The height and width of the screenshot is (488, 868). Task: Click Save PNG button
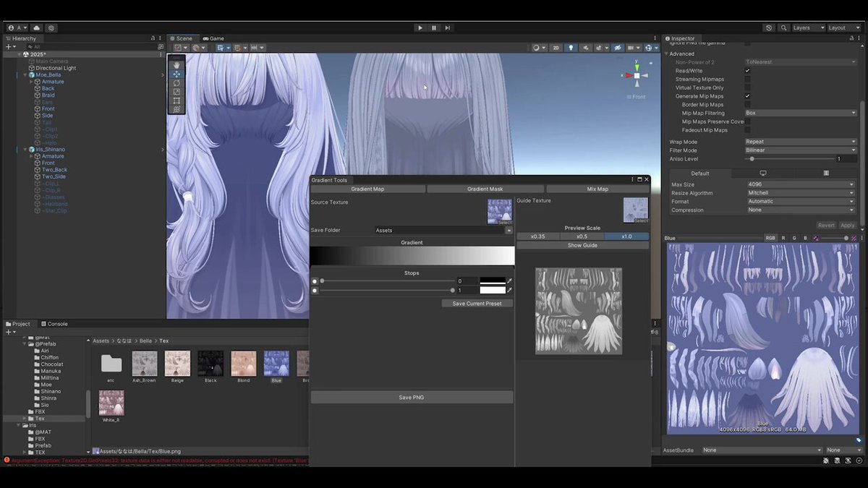(x=412, y=397)
